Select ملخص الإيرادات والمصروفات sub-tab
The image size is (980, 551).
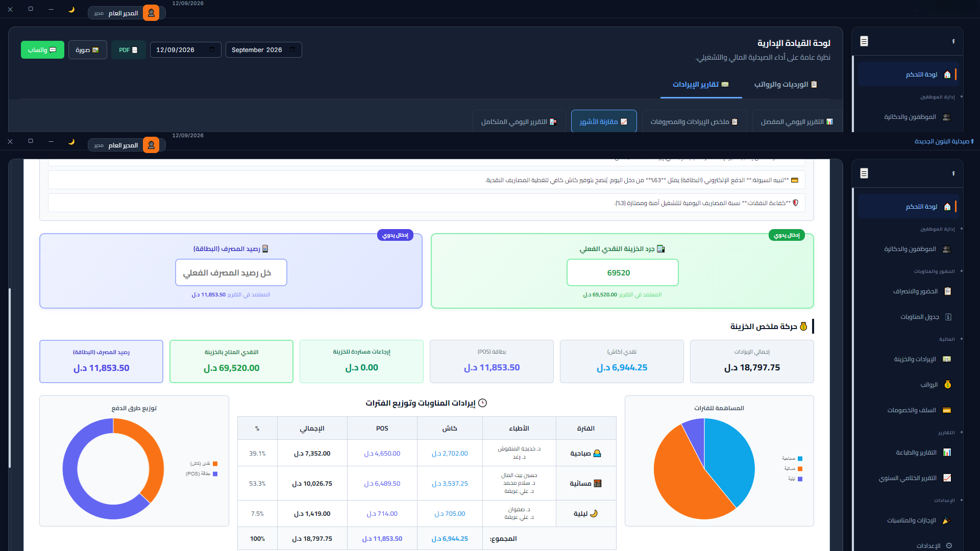tap(694, 122)
